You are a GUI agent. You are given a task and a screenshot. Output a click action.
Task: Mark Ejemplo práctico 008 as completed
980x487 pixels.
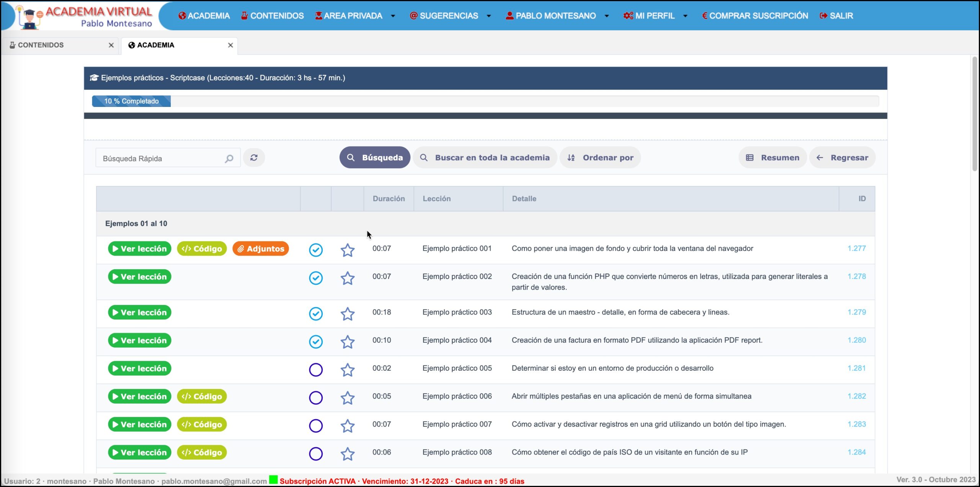316,453
